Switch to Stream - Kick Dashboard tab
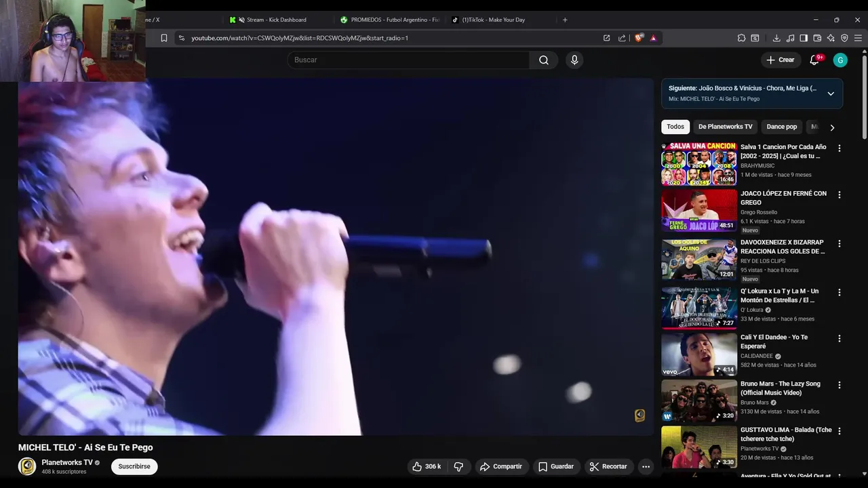Screen dimensions: 868x488 click(276, 20)
